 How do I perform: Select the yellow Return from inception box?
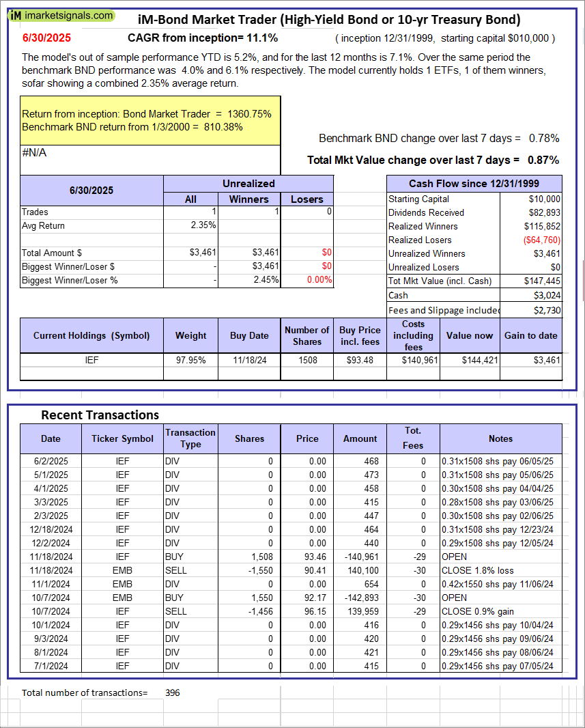tap(150, 120)
